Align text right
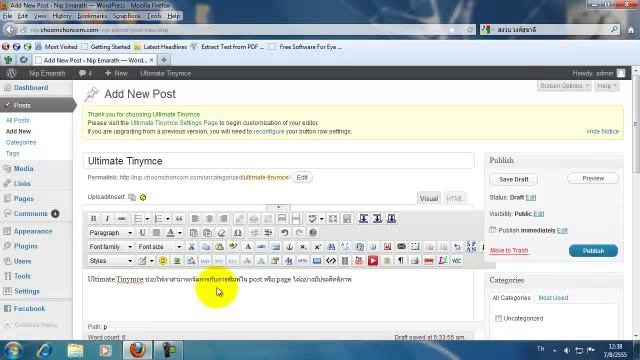640x360 pixels. 223,219
